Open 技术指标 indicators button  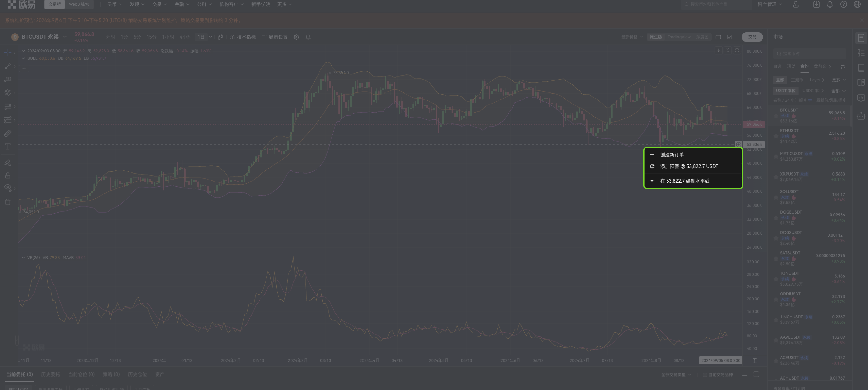[x=243, y=37]
